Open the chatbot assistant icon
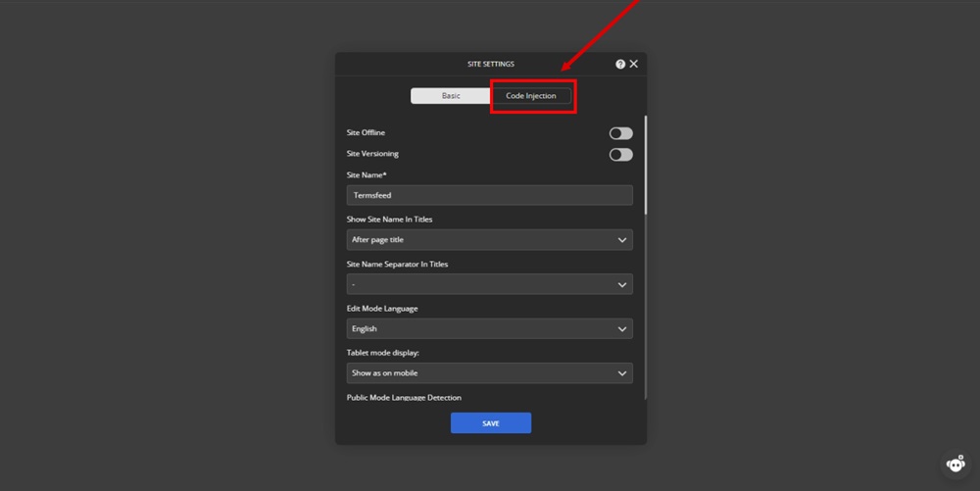This screenshot has width=980, height=491. pyautogui.click(x=955, y=465)
